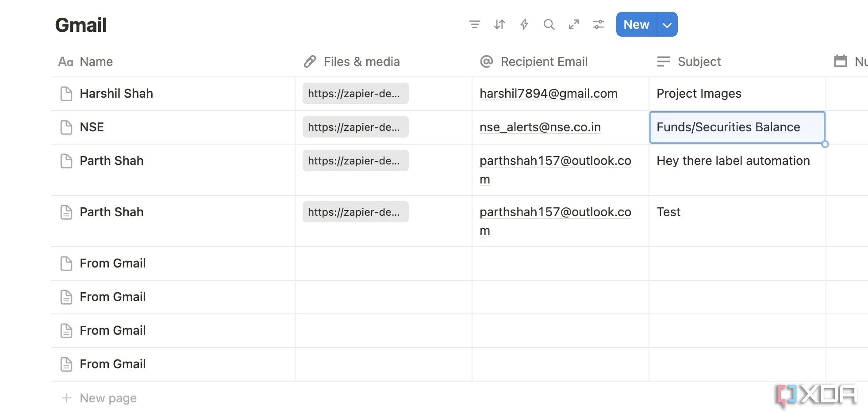
Task: Open parthshah157@outlook.com in label automation row
Action: [x=555, y=170]
